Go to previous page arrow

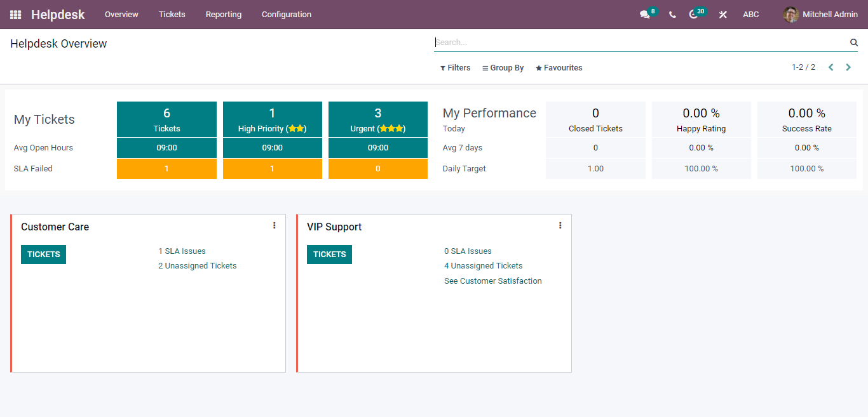click(x=831, y=67)
